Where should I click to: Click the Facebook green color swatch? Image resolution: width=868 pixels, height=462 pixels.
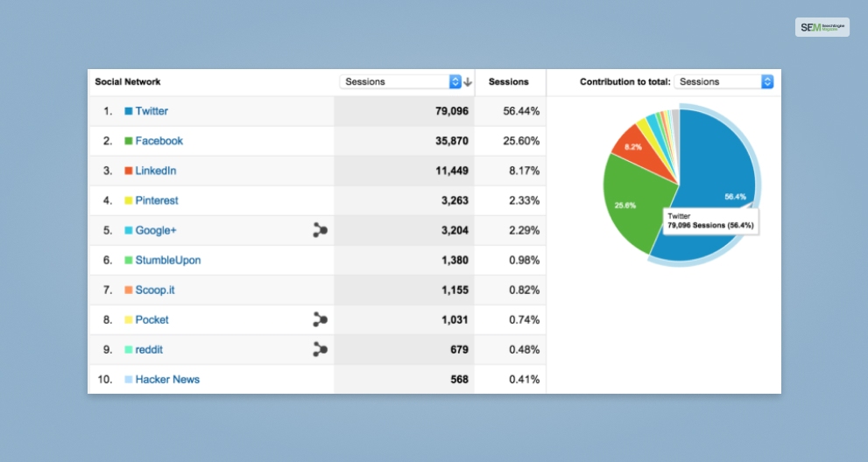pos(129,141)
